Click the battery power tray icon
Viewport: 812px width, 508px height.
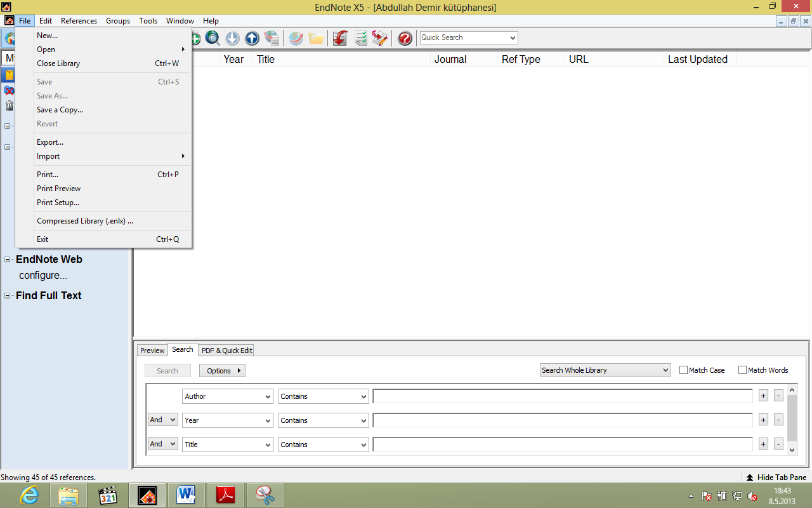(722, 496)
